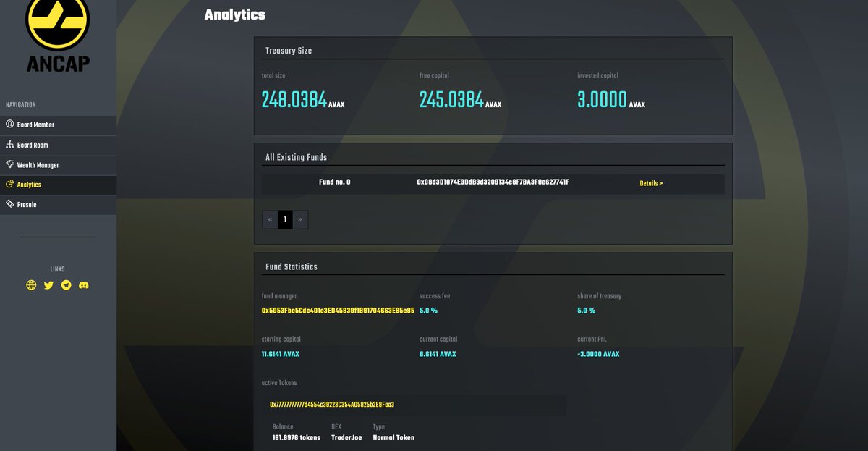Click the Wealth Manager lightbulb icon

10,164
